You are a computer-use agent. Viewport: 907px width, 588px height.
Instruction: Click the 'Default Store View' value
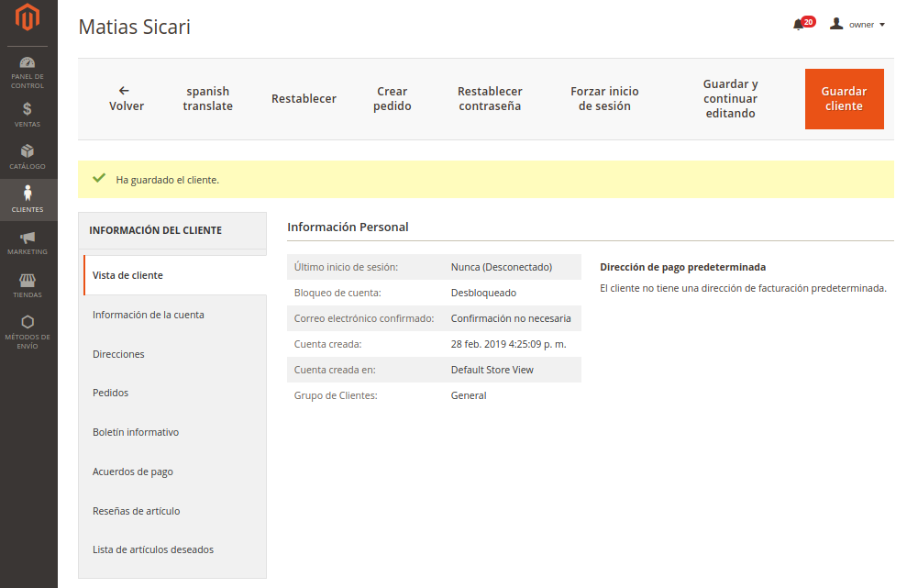492,370
